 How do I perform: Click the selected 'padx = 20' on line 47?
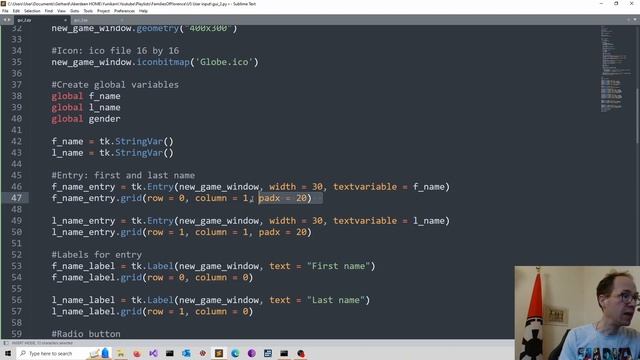pos(282,198)
